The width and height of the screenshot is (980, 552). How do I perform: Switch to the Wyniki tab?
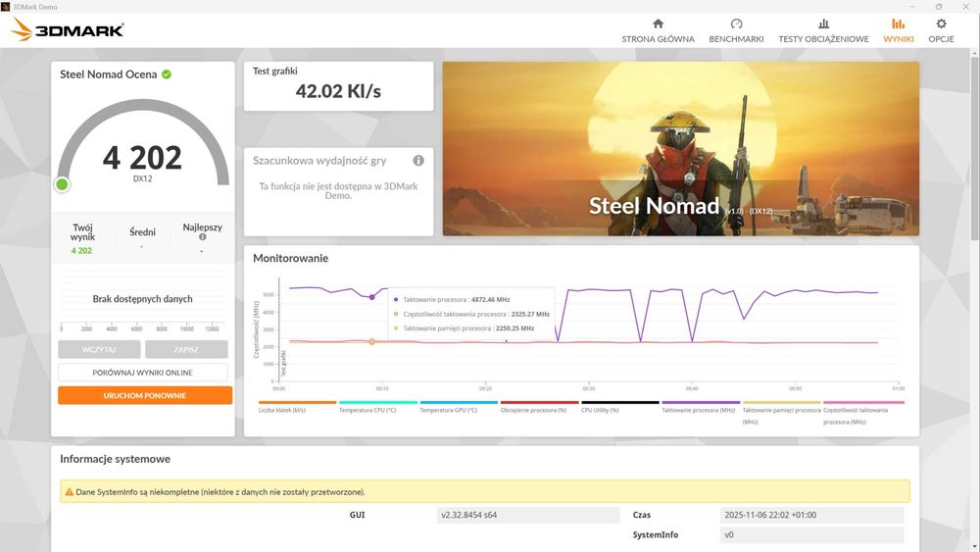click(898, 30)
